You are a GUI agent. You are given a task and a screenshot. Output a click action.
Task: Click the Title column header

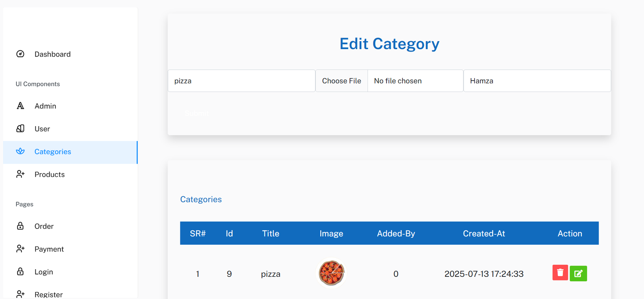[270, 233]
